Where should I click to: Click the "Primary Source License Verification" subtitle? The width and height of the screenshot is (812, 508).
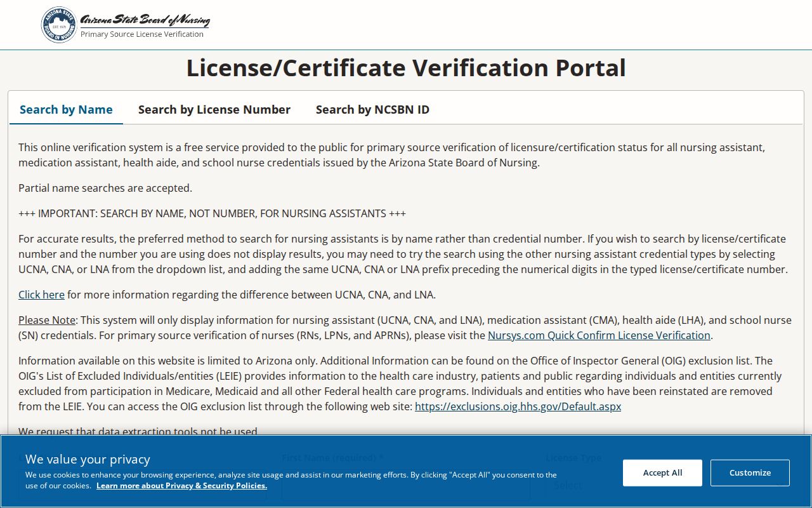142,34
